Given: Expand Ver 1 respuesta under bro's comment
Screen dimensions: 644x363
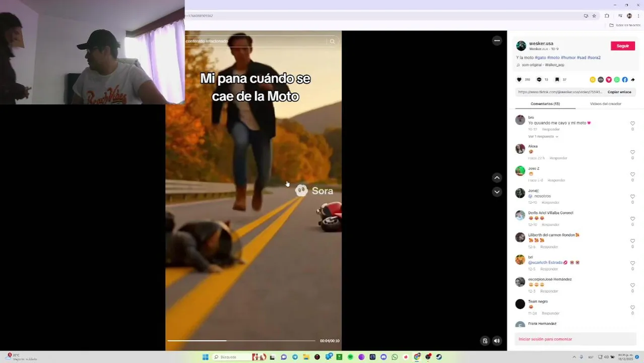Looking at the screenshot, I should coord(543,137).
